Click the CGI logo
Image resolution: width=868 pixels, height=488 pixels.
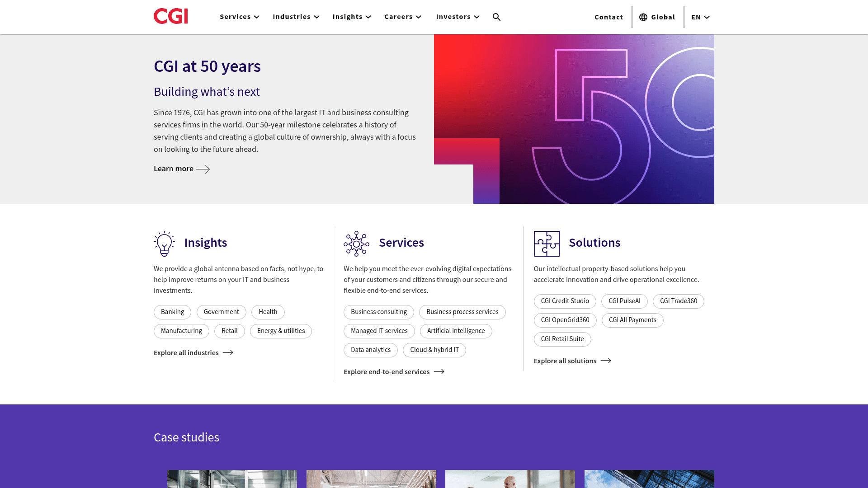(x=170, y=16)
